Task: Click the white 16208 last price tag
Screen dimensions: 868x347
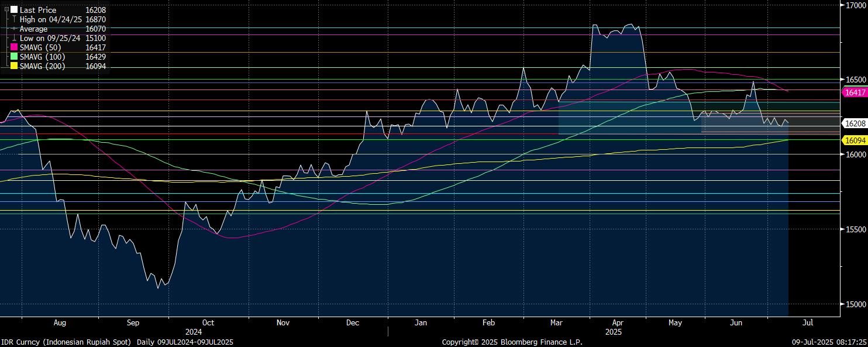Action: 855,123
